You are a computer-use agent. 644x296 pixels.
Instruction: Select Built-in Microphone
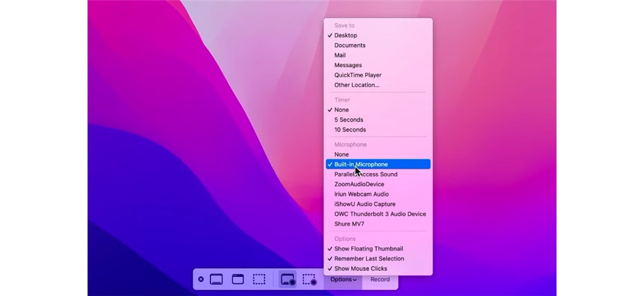pos(378,164)
